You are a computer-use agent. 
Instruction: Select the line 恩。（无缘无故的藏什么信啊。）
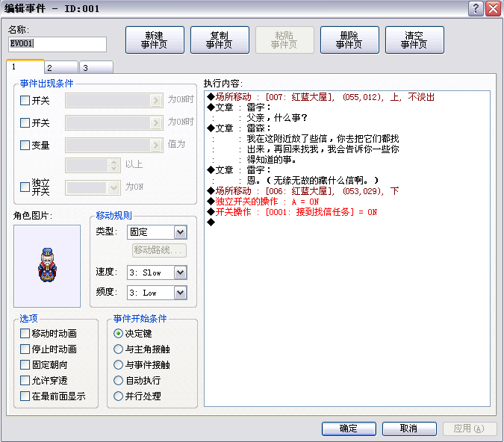312,181
